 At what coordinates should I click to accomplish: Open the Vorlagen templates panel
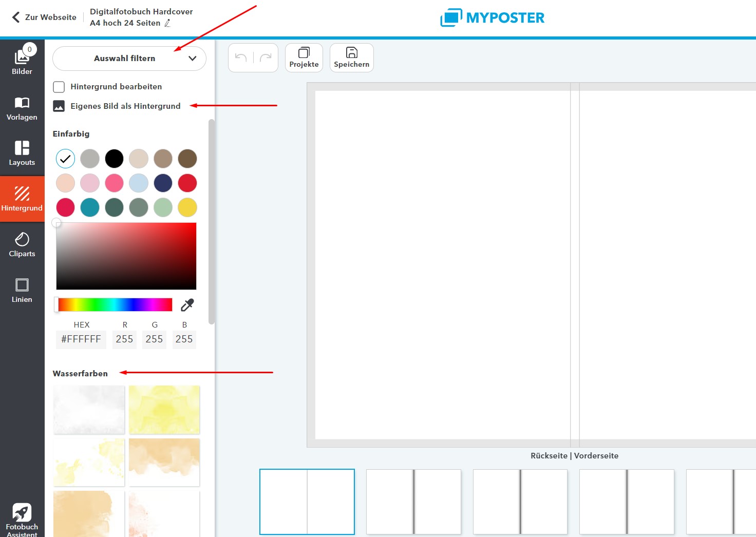click(22, 108)
